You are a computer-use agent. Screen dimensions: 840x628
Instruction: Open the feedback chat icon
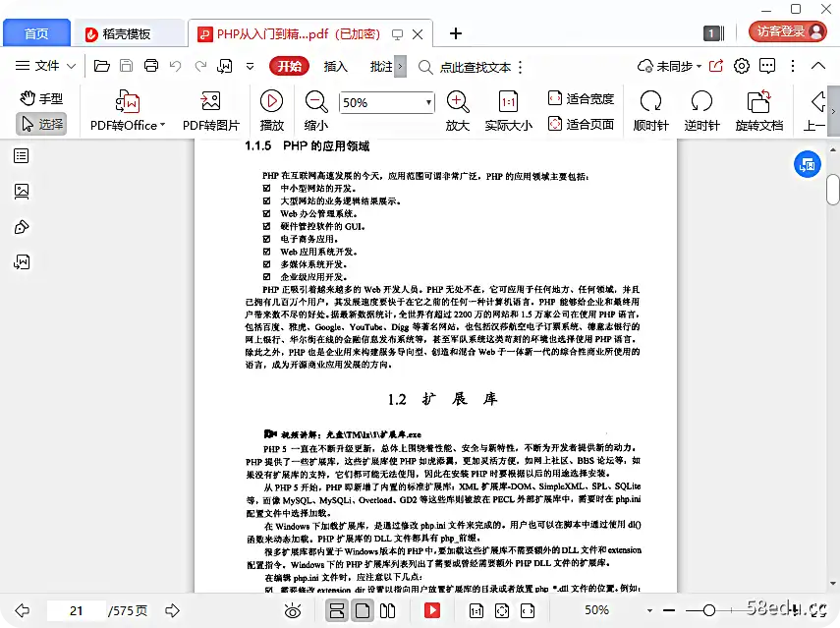pyautogui.click(x=767, y=66)
